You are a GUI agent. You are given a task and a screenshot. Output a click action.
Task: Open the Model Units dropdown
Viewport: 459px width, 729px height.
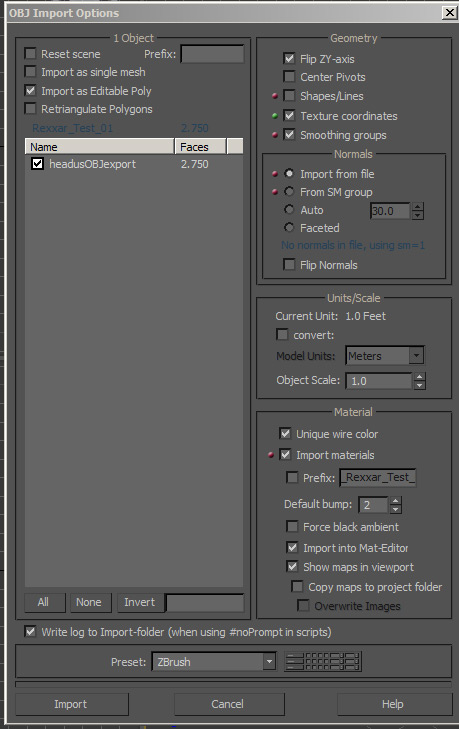tap(416, 356)
